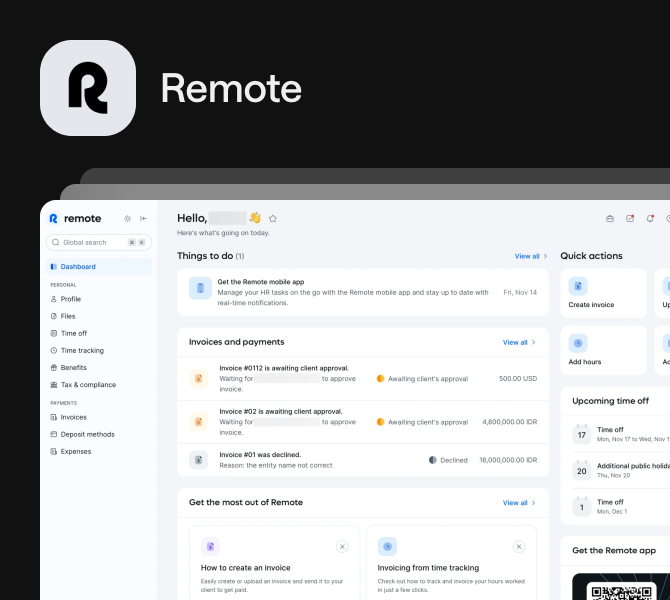
Task: Open the Dashboard menu item
Action: [99, 267]
